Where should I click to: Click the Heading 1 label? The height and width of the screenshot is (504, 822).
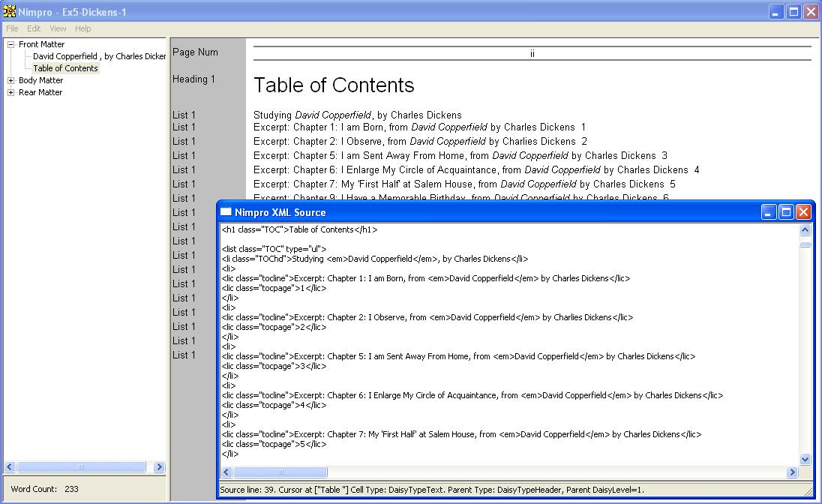click(194, 79)
